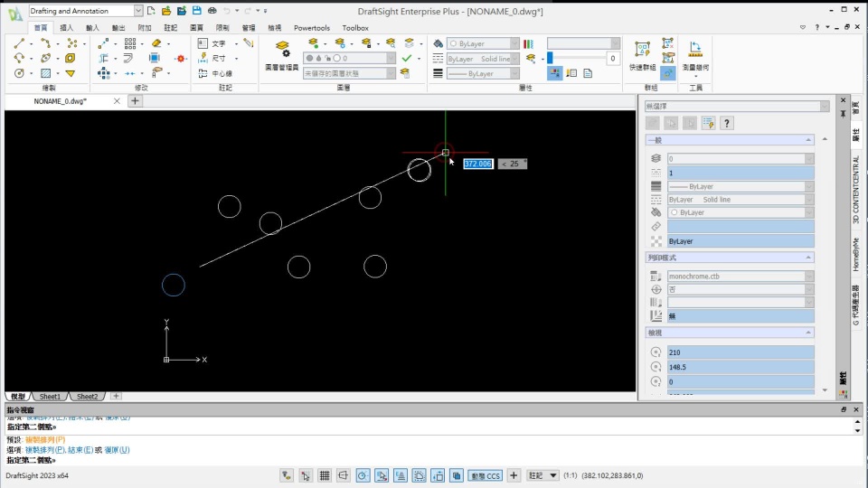Open the Drafting and Annotation workspace dropdown
This screenshot has width=868, height=488.
click(138, 11)
